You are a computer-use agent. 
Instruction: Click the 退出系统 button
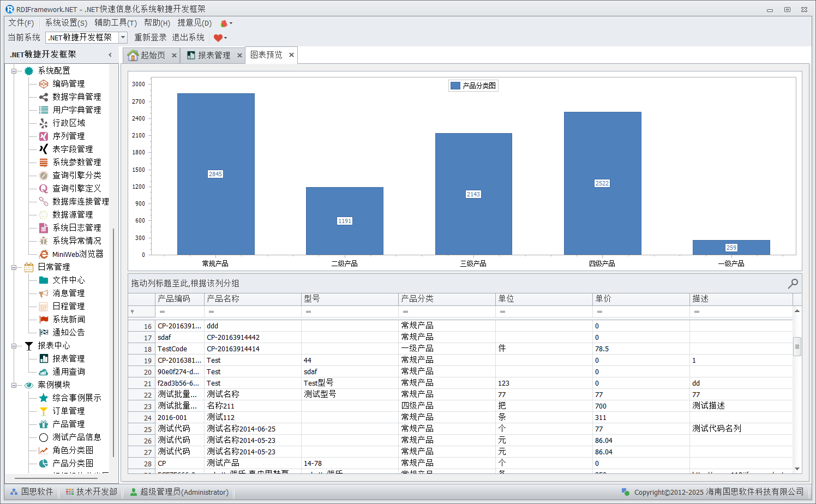(188, 38)
